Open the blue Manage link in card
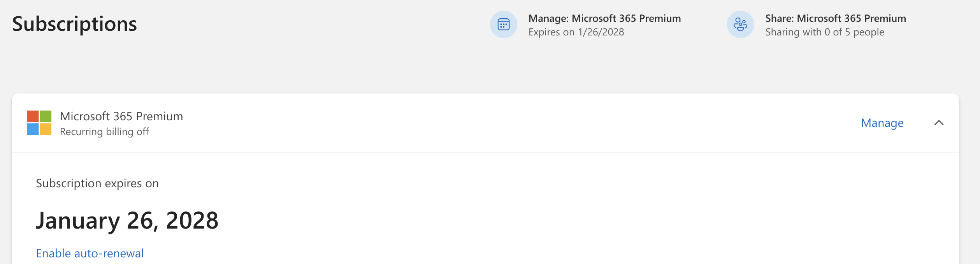This screenshot has width=980, height=264. click(882, 123)
